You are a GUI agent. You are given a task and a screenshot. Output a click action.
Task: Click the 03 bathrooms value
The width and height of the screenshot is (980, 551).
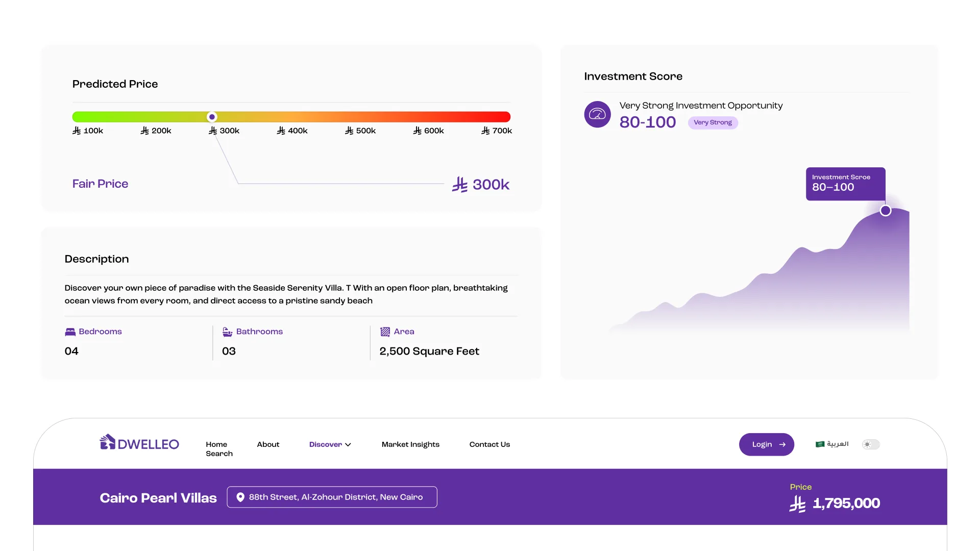[229, 351]
